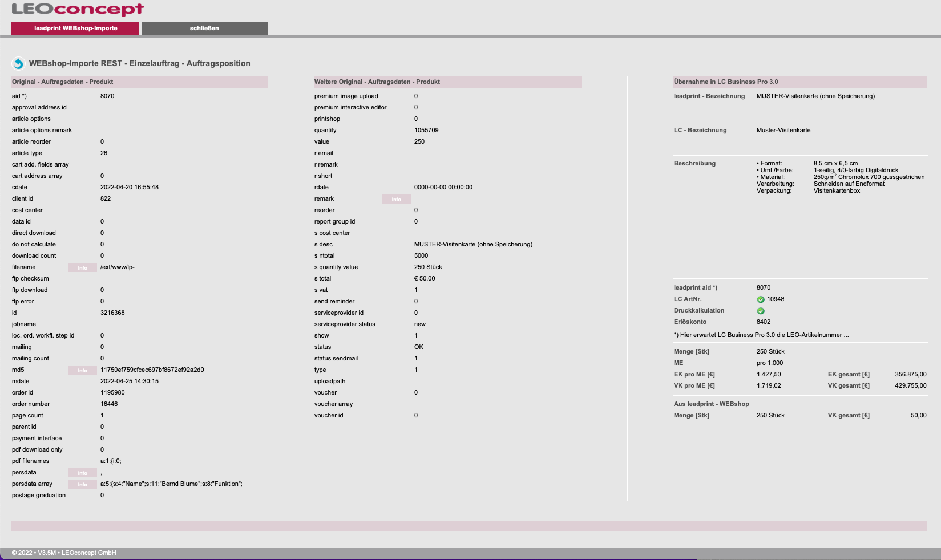Click md5 hash value 11750ef759cfcec697bf8672ef92a2d0

[x=152, y=370]
